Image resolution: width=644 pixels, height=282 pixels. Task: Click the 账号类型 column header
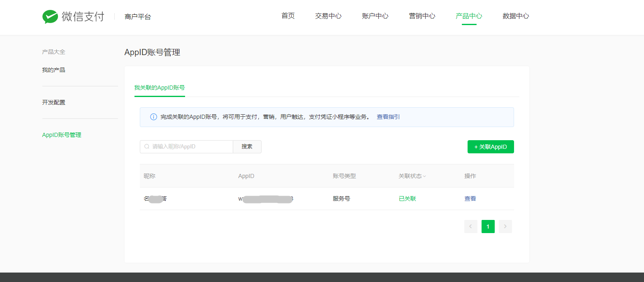[344, 176]
